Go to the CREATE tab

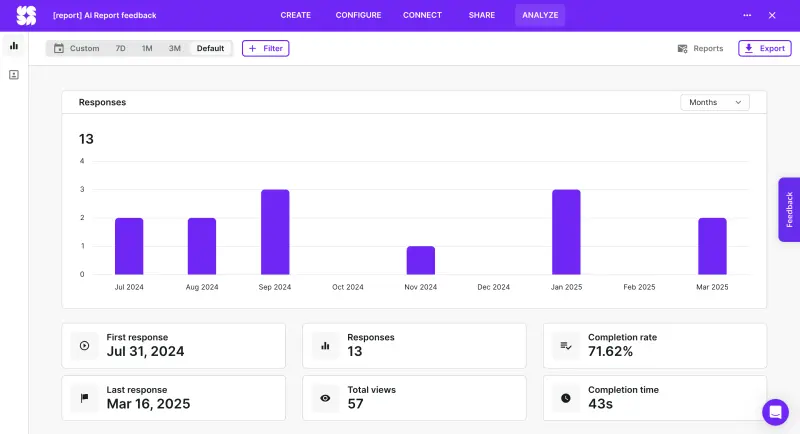[295, 15]
